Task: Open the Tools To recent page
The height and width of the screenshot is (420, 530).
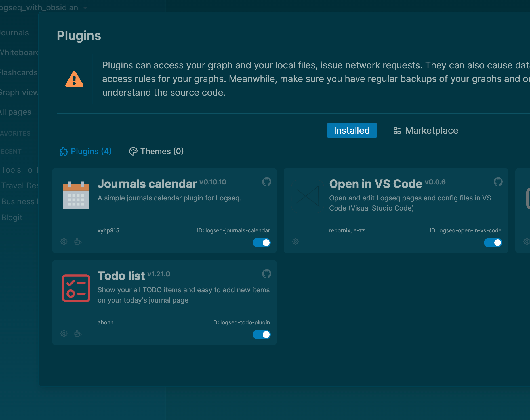Action: [x=20, y=170]
